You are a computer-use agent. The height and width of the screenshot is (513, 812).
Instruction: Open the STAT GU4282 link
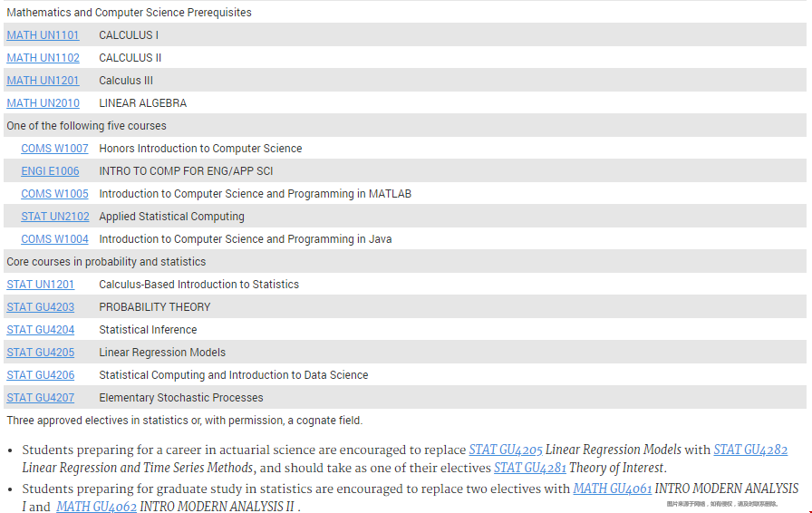pos(750,450)
